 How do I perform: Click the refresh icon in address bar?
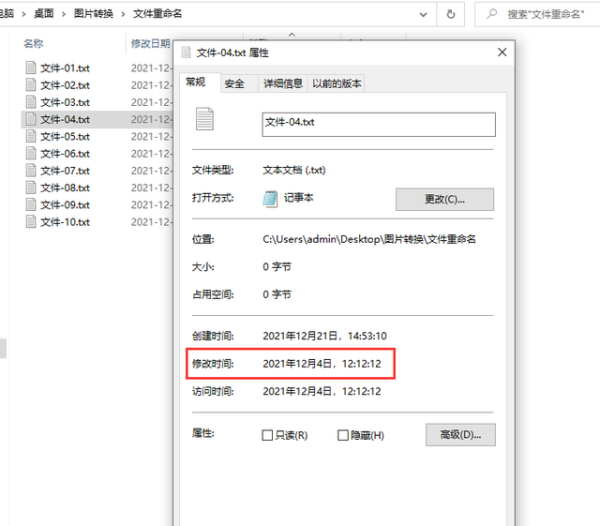451,15
